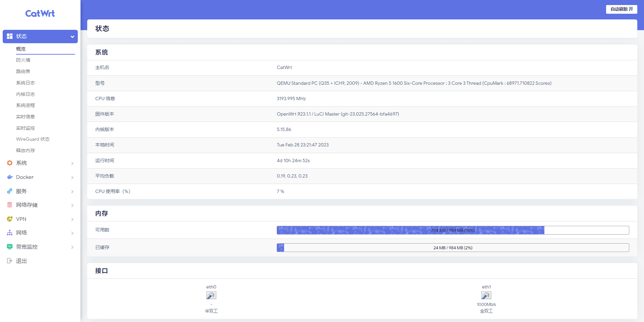Toggle the 自动刷新 开 button
This screenshot has height=322, width=644.
coord(622,9)
